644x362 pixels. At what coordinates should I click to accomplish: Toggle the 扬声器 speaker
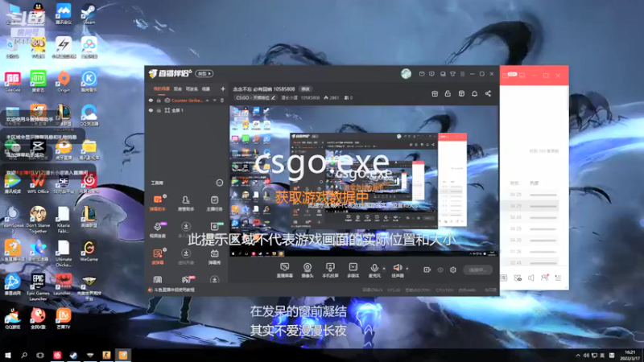pos(398,270)
